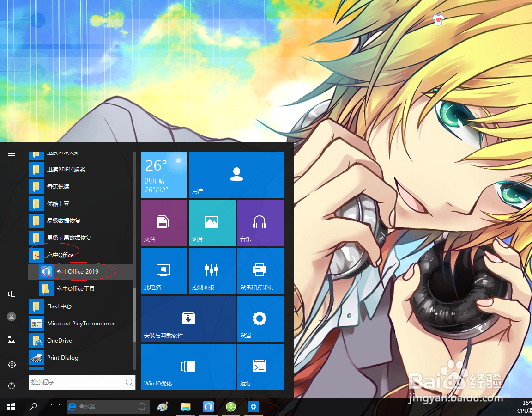The height and width of the screenshot is (416, 532).
Task: Expand the Flash中心 folder
Action: tap(80, 306)
